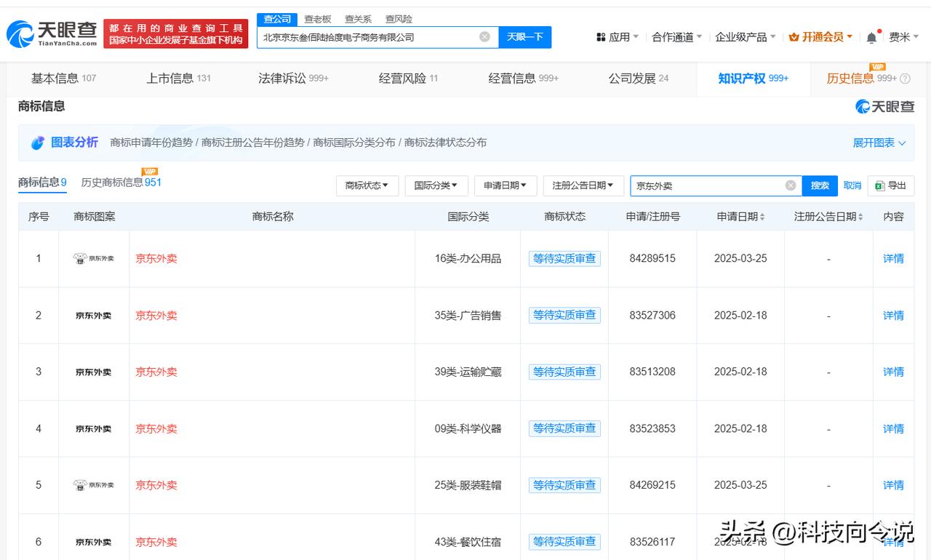This screenshot has height=560, width=931.
Task: Open the notification bell icon
Action: [x=871, y=37]
